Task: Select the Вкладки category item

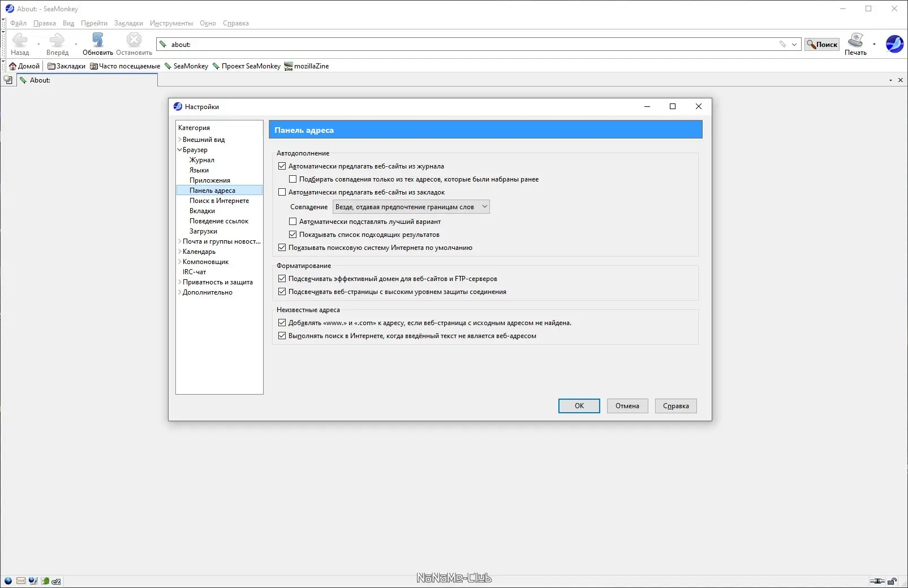Action: pyautogui.click(x=202, y=211)
